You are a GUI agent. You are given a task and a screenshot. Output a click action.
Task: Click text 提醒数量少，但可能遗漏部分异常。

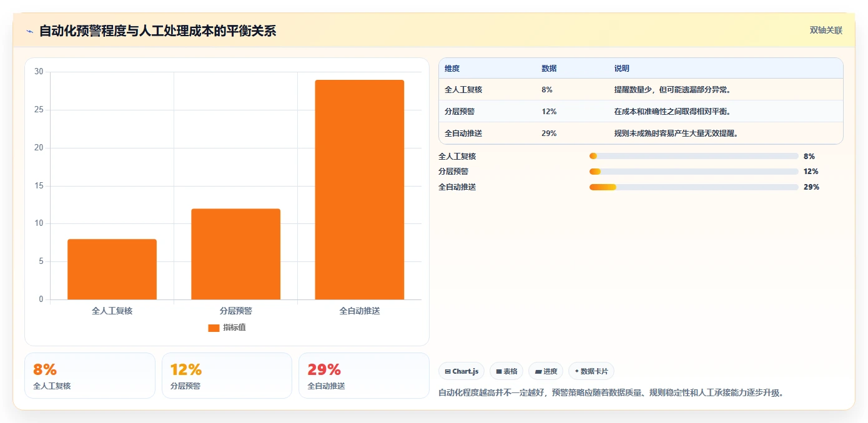[x=673, y=90]
